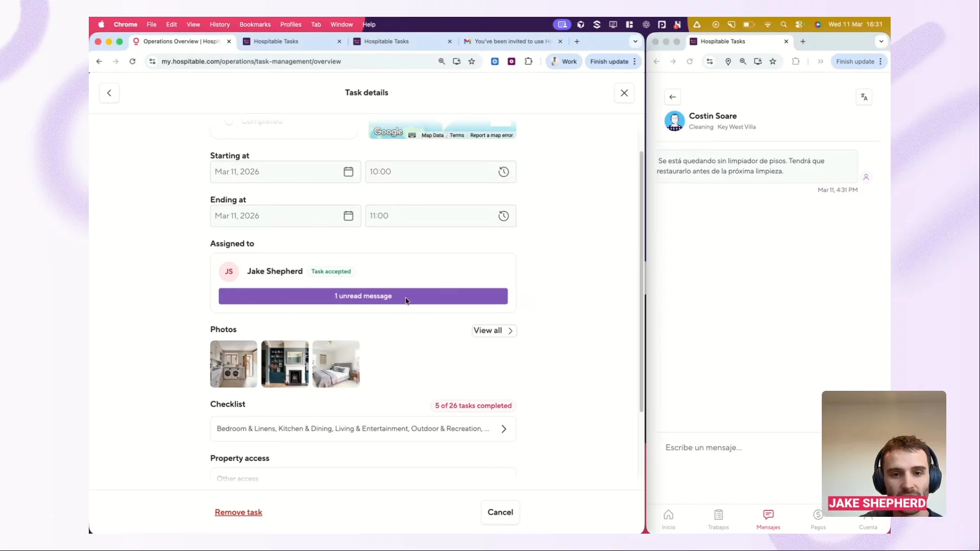
Task: Open the bedroom photo thumbnail
Action: click(336, 364)
